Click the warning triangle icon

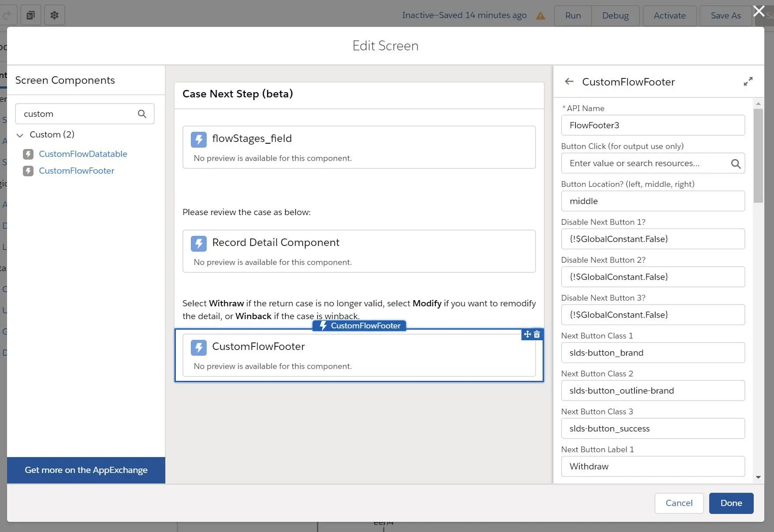pos(540,16)
